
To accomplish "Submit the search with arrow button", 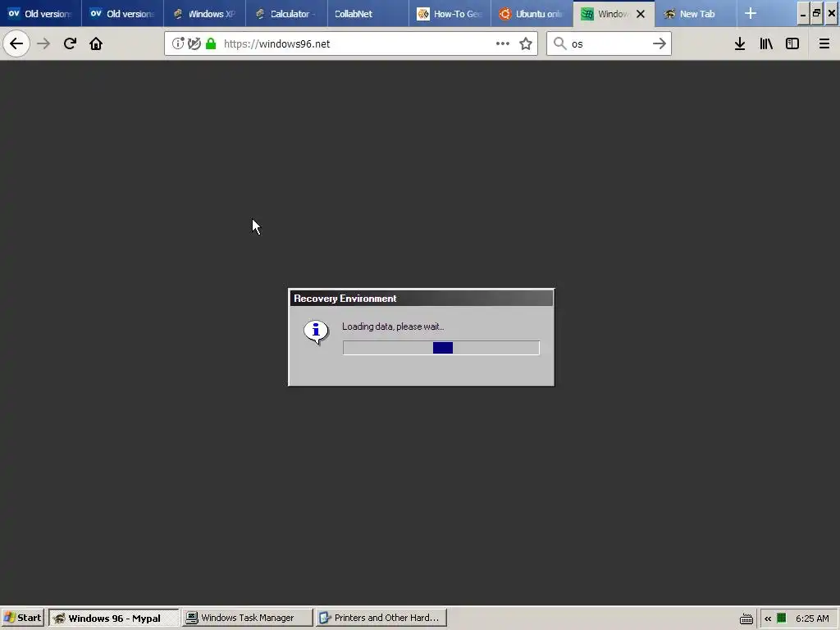I will coord(660,43).
